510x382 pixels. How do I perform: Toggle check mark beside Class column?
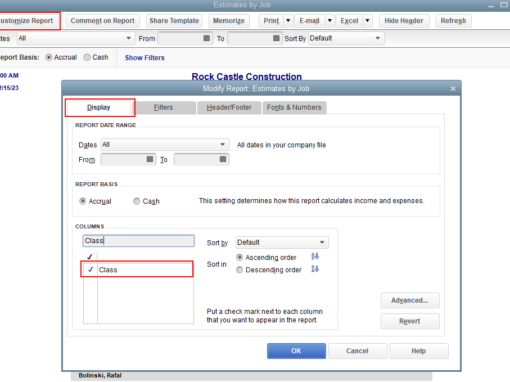pos(90,269)
